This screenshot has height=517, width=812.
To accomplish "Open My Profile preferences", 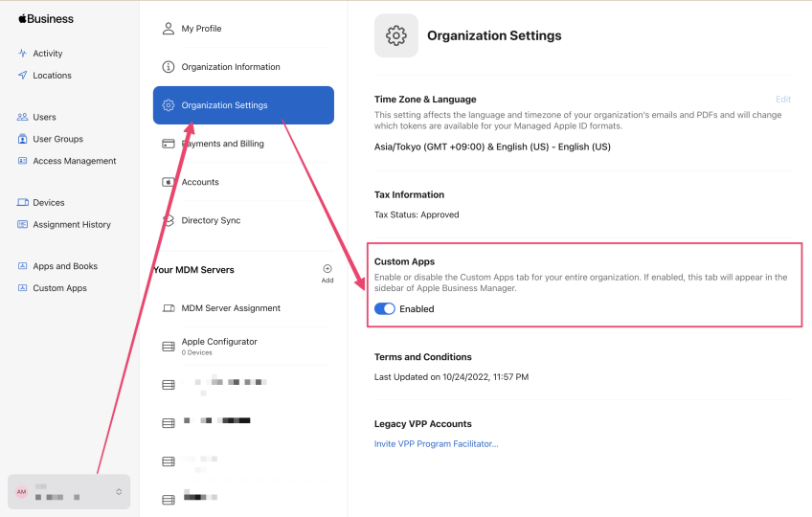I will coord(200,29).
